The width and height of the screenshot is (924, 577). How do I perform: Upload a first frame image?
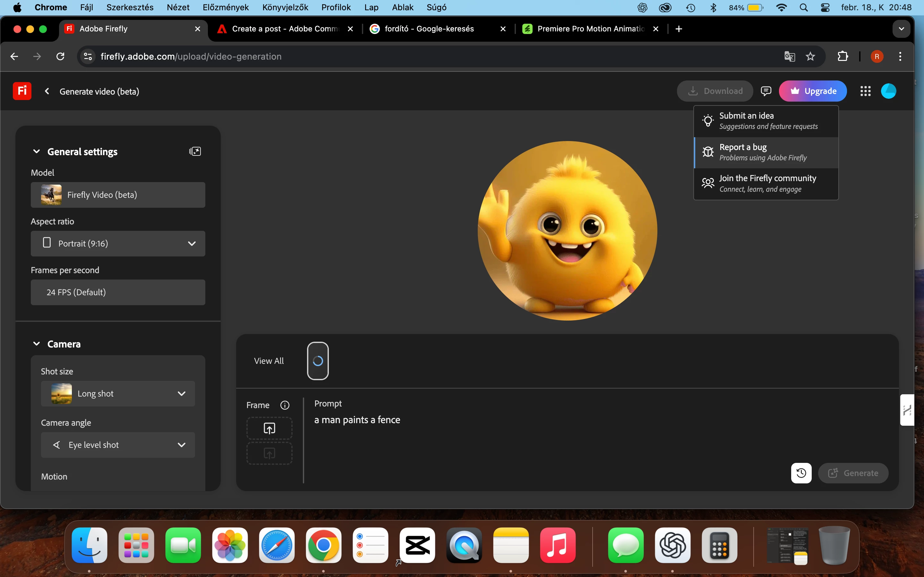tap(269, 428)
